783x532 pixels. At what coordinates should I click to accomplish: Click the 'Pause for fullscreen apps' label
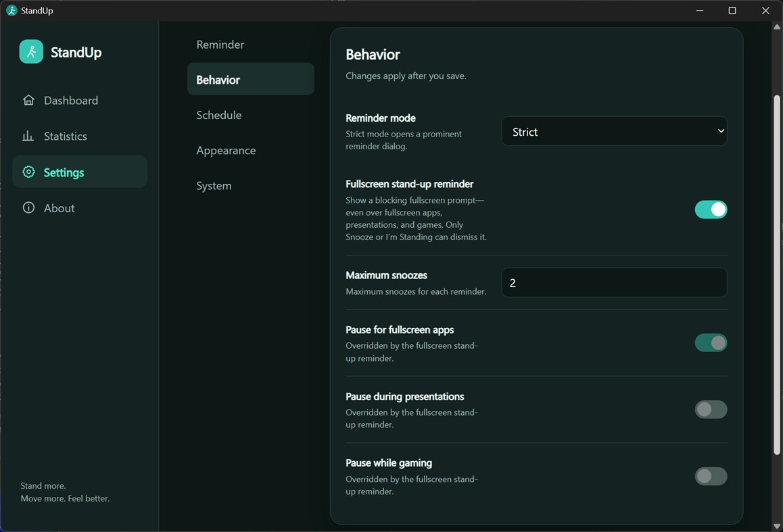tap(400, 330)
